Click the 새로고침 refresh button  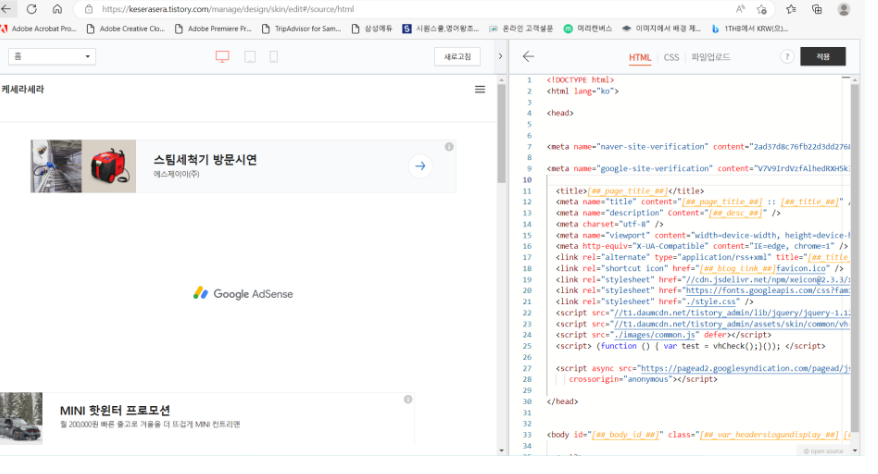(x=457, y=57)
